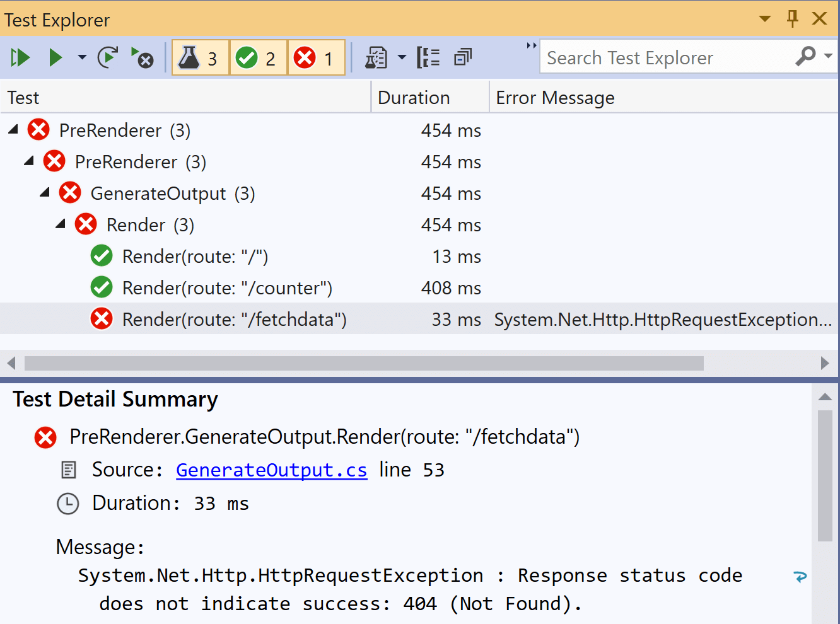The width and height of the screenshot is (840, 624).
Task: Click Run Failed Tests icon
Action: tap(142, 57)
